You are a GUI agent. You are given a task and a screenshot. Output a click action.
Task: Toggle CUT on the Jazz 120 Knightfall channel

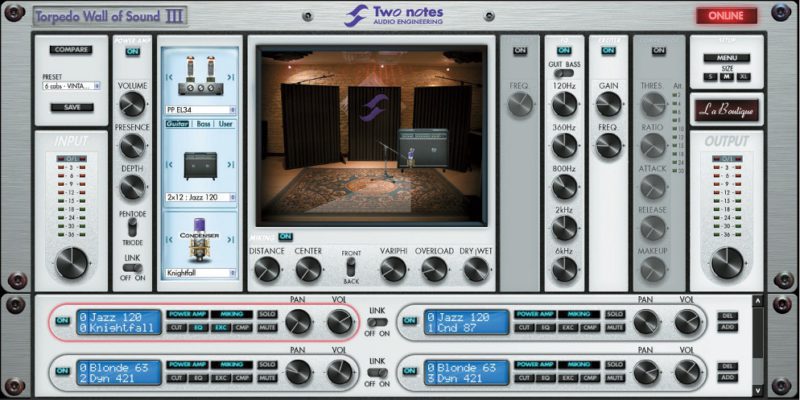coord(176,328)
